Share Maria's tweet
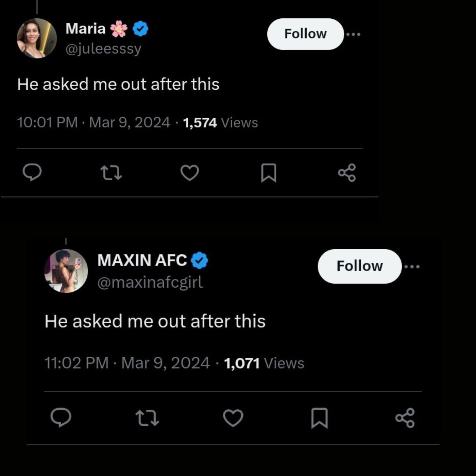This screenshot has width=476, height=476. tap(347, 173)
